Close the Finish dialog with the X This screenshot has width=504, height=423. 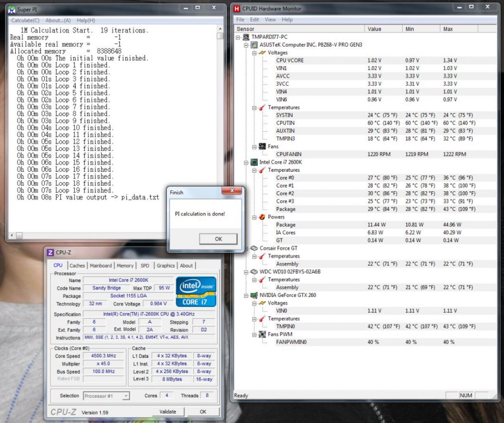point(232,191)
